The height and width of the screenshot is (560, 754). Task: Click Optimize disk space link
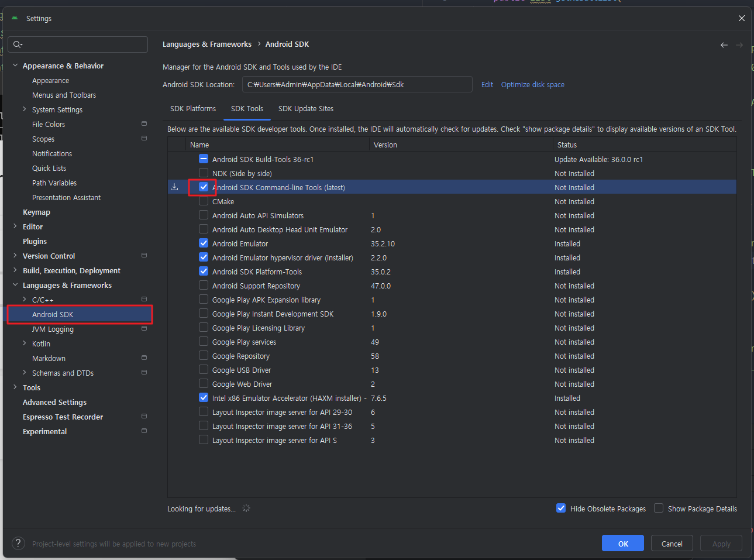tap(533, 85)
